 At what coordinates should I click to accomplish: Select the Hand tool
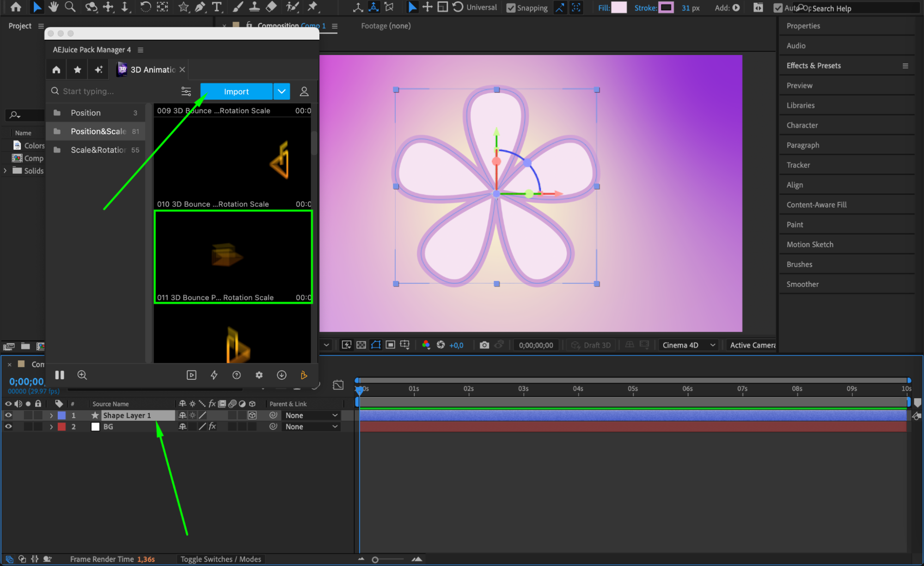coord(54,7)
